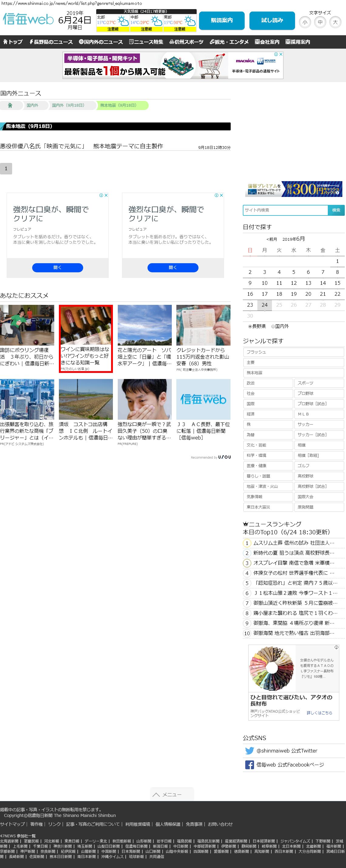346x868 pixels.
Task: Click the northern region weather icon
Action: pos(123,21)
